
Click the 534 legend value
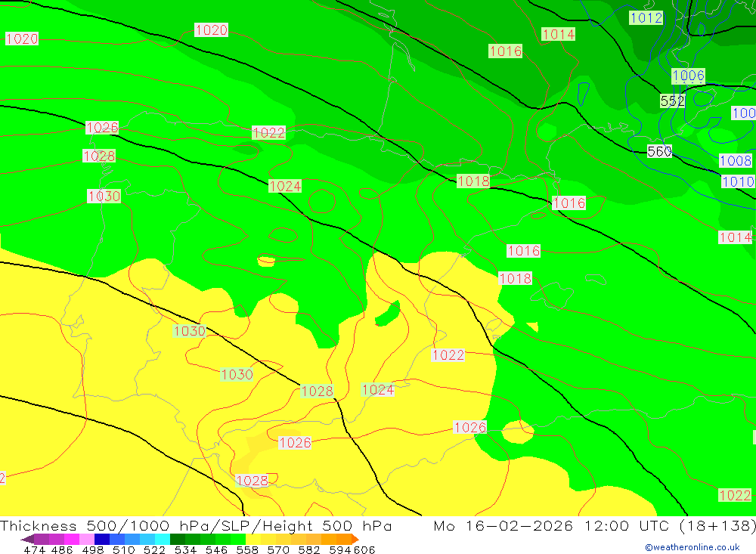point(186,549)
